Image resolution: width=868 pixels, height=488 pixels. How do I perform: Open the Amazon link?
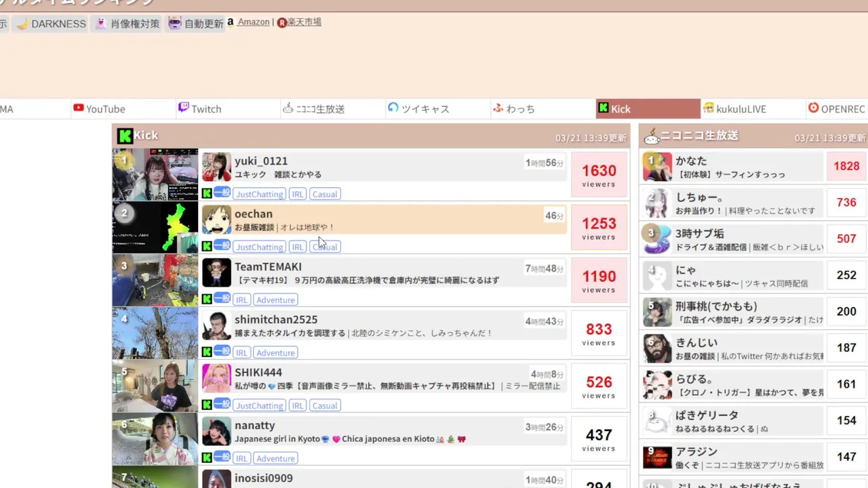[254, 22]
